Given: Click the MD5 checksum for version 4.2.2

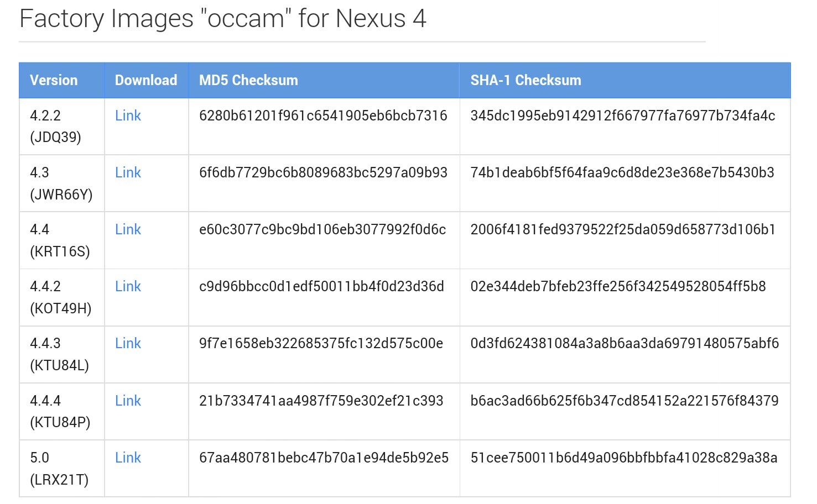Looking at the screenshot, I should pyautogui.click(x=323, y=116).
